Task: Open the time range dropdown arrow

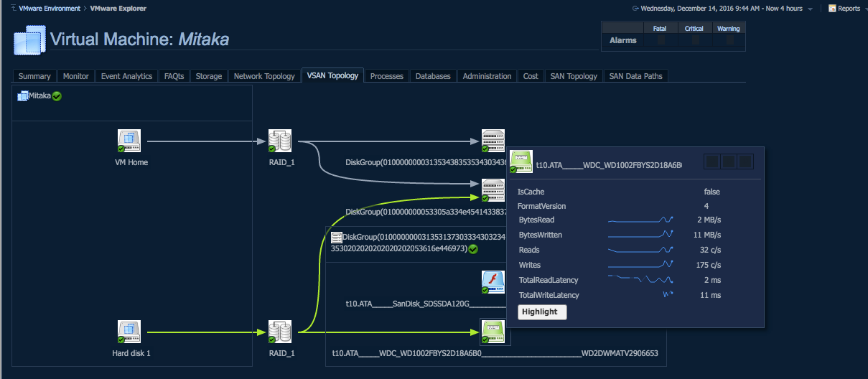Action: [x=810, y=9]
